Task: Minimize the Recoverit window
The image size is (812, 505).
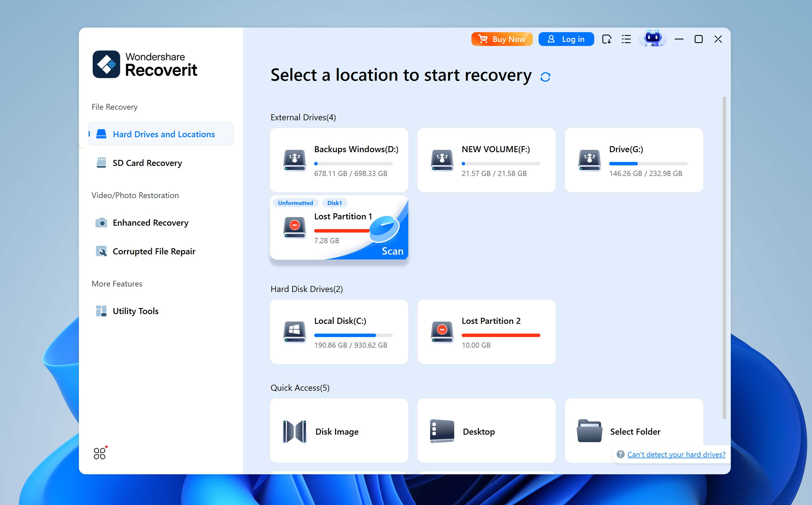Action: pyautogui.click(x=679, y=39)
